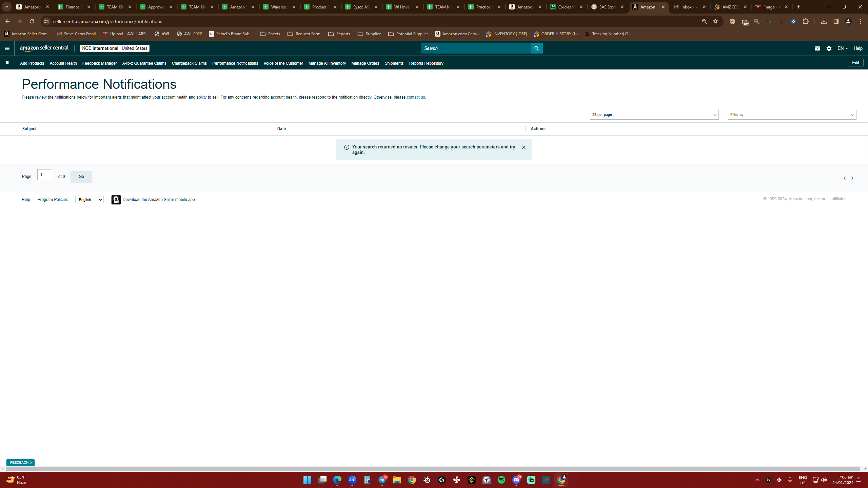Go to previous page arrow
868x488 pixels.
pyautogui.click(x=845, y=178)
